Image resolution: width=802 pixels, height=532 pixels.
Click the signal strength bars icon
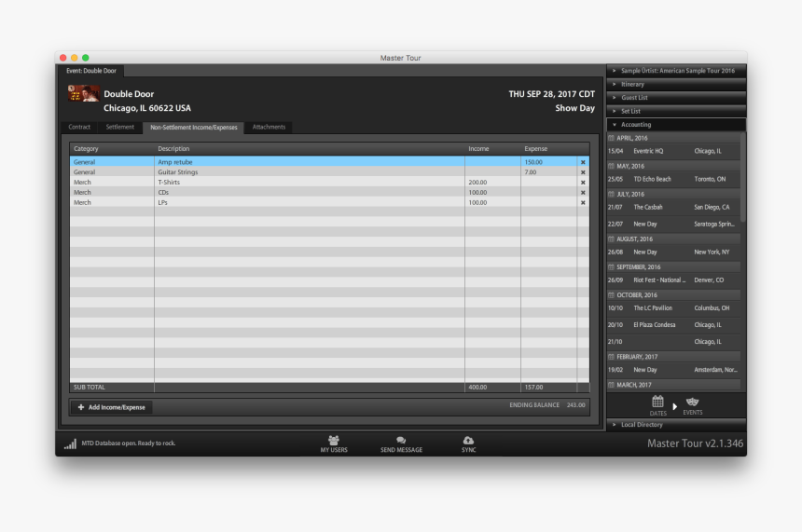click(x=70, y=443)
